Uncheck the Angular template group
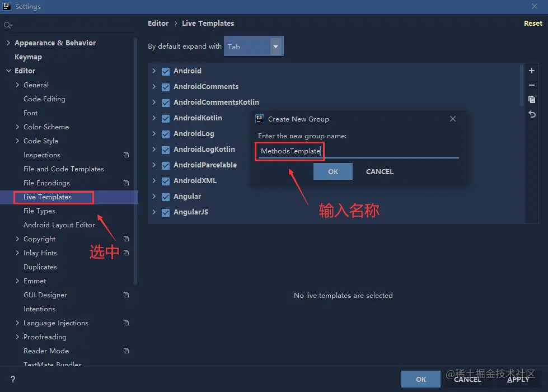 click(x=165, y=196)
